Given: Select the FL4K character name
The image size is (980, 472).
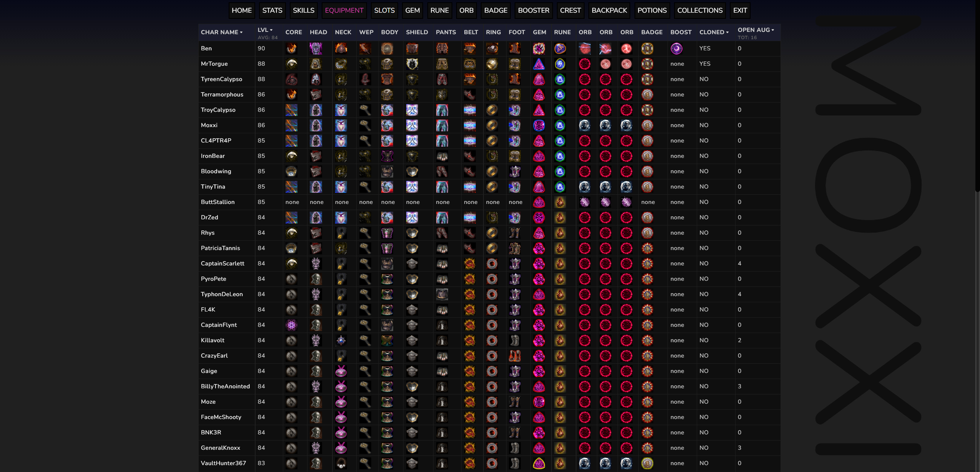Looking at the screenshot, I should pos(208,310).
